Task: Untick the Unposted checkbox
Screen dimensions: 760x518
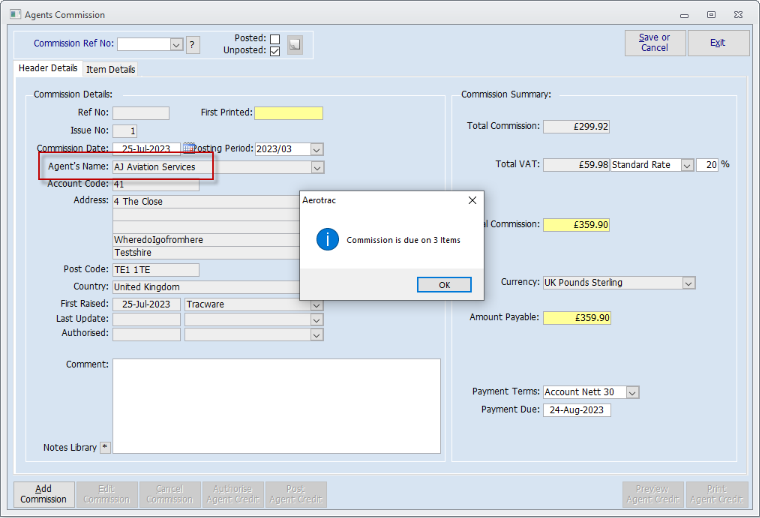Action: [275, 50]
